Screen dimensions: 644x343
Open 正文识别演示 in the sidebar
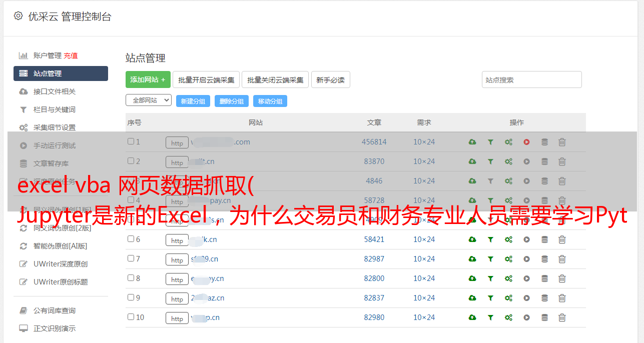coord(55,328)
